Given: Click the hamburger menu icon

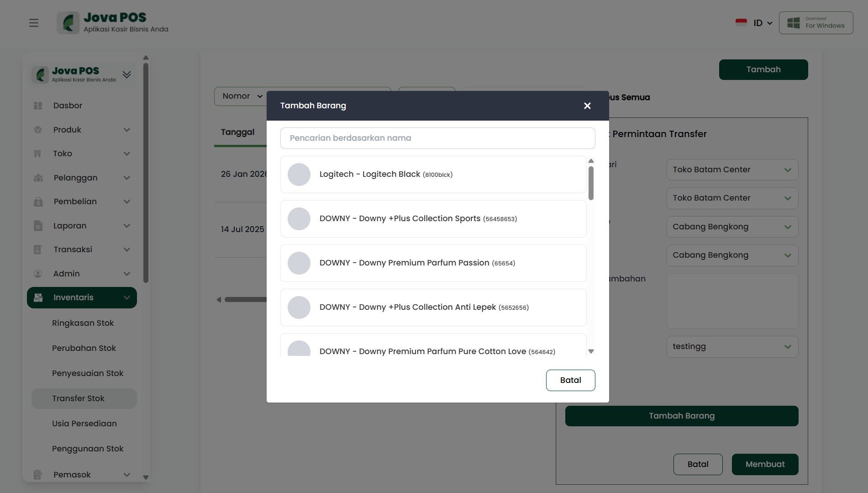Looking at the screenshot, I should (x=34, y=23).
